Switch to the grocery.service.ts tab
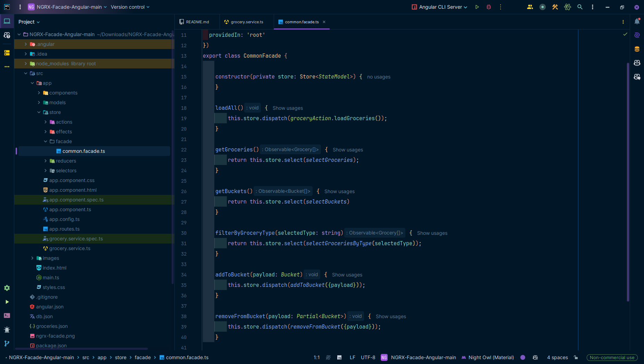Image resolution: width=644 pixels, height=364 pixels. [x=247, y=22]
